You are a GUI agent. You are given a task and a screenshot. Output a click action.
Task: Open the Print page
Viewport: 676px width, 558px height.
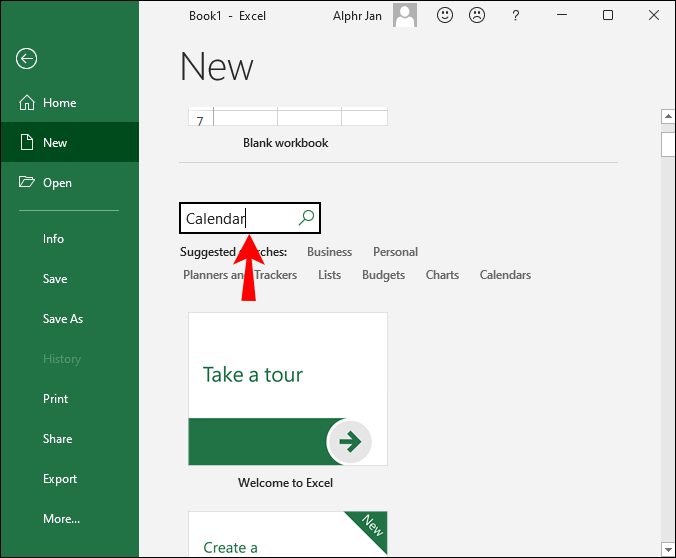[x=56, y=399]
